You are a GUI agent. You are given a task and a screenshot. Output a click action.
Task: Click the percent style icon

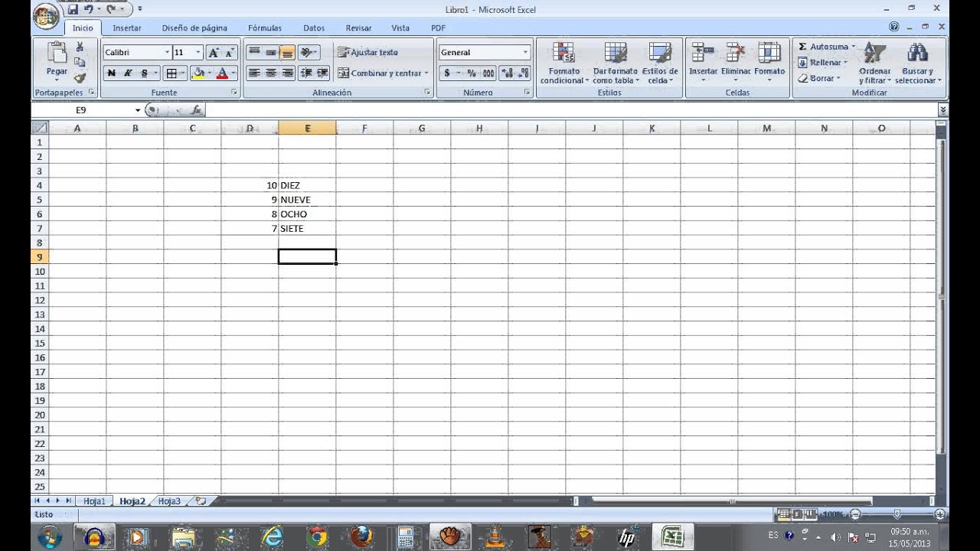click(471, 73)
